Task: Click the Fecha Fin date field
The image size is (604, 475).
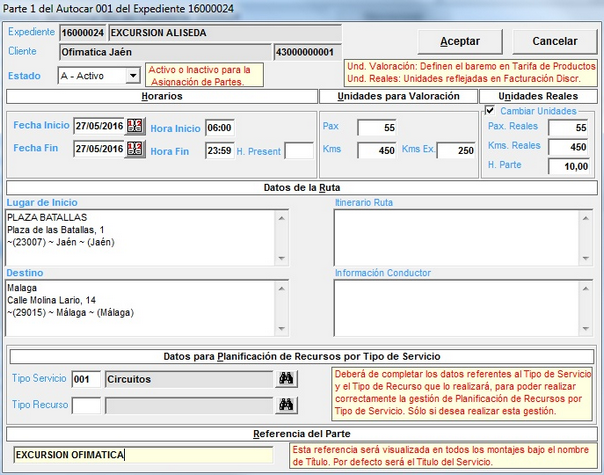Action: [99, 149]
